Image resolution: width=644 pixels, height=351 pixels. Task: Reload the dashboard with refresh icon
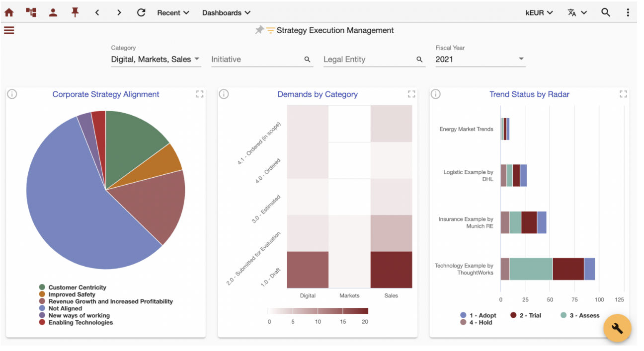[x=141, y=12]
